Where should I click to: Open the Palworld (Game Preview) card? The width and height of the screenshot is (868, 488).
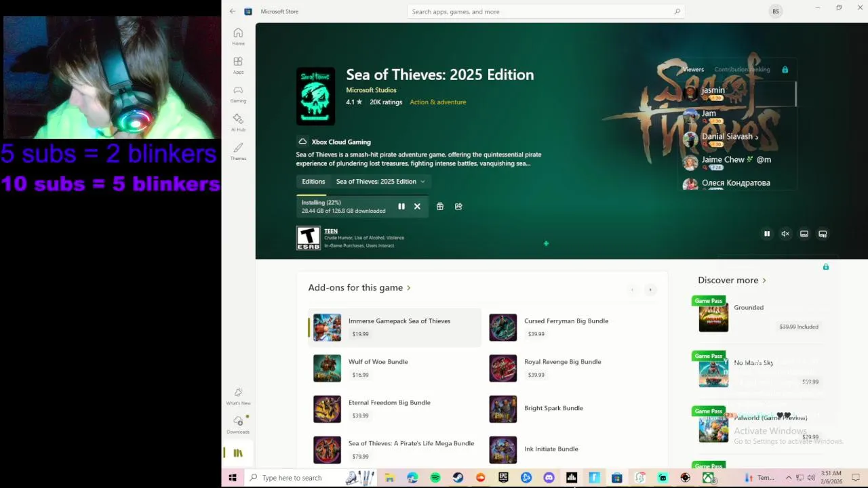[x=759, y=426]
